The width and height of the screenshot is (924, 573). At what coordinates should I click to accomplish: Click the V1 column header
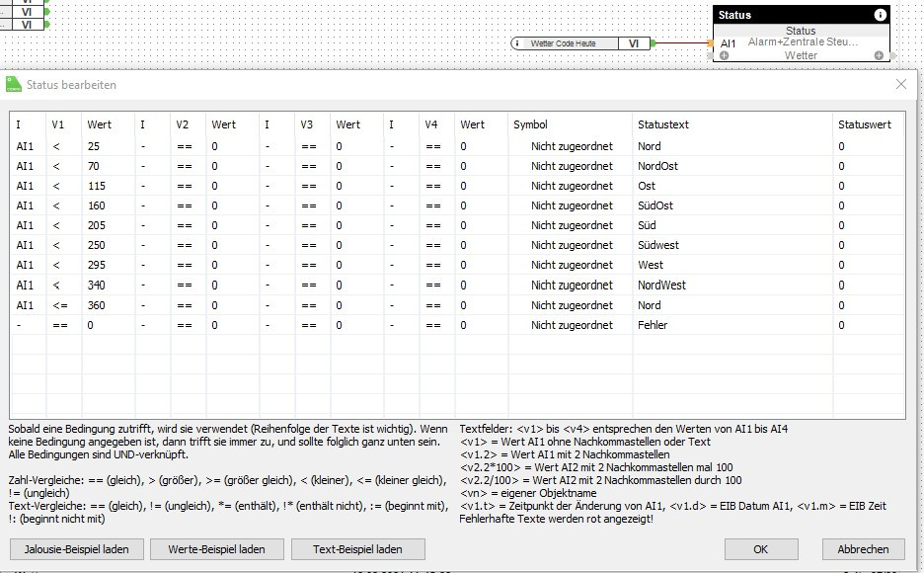tap(57, 124)
